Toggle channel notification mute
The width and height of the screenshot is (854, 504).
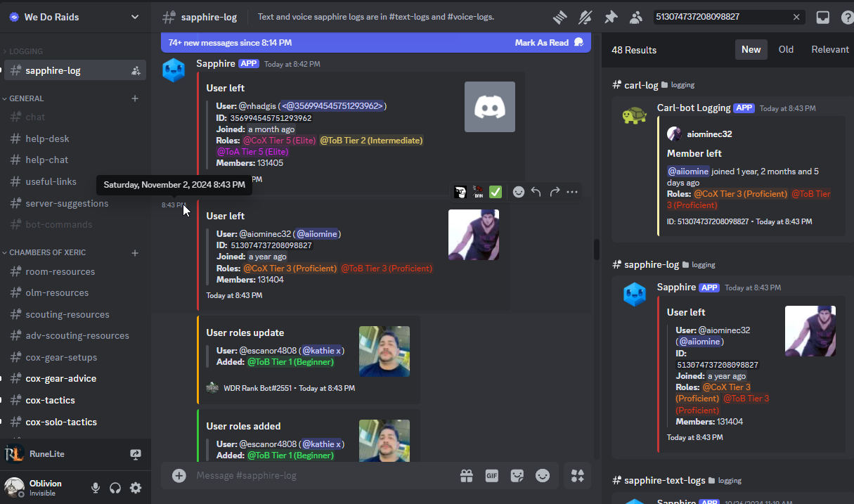coord(585,17)
